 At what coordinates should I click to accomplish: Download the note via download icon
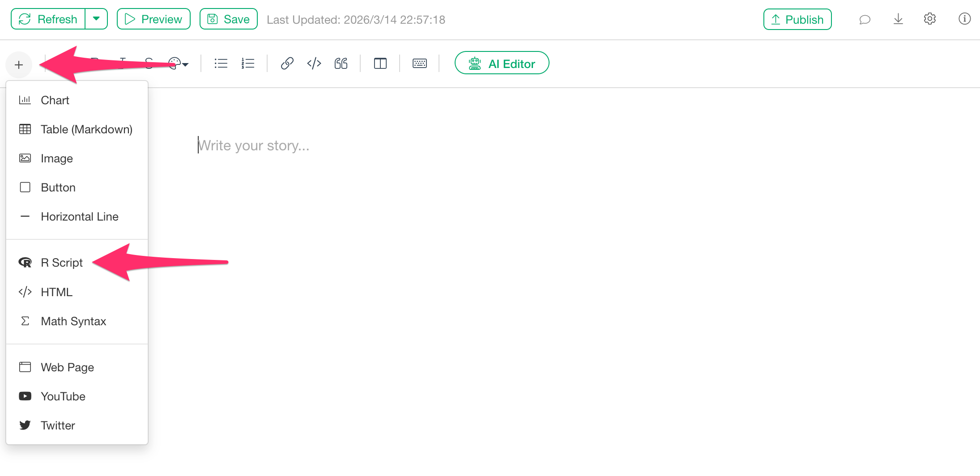pyautogui.click(x=898, y=19)
